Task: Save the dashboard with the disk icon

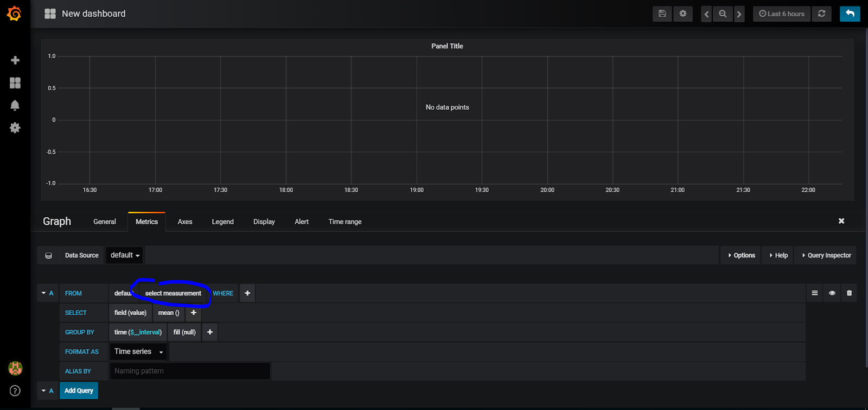Action: tap(662, 14)
